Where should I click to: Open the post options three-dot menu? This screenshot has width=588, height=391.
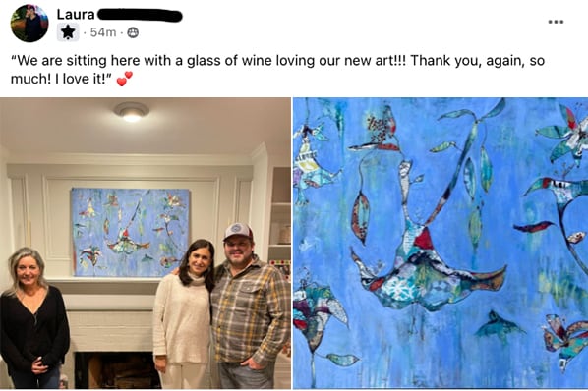[x=556, y=22]
